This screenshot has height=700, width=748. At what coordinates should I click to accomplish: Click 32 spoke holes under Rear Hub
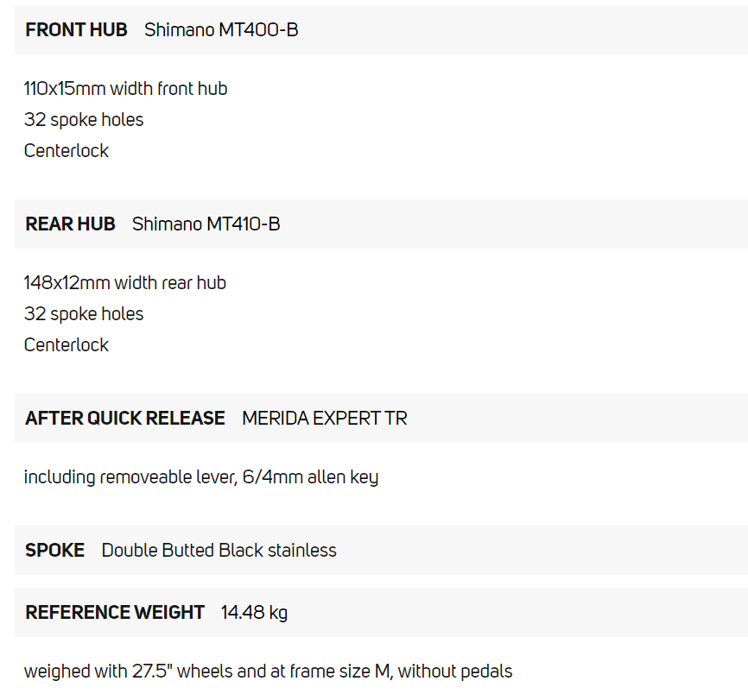84,314
